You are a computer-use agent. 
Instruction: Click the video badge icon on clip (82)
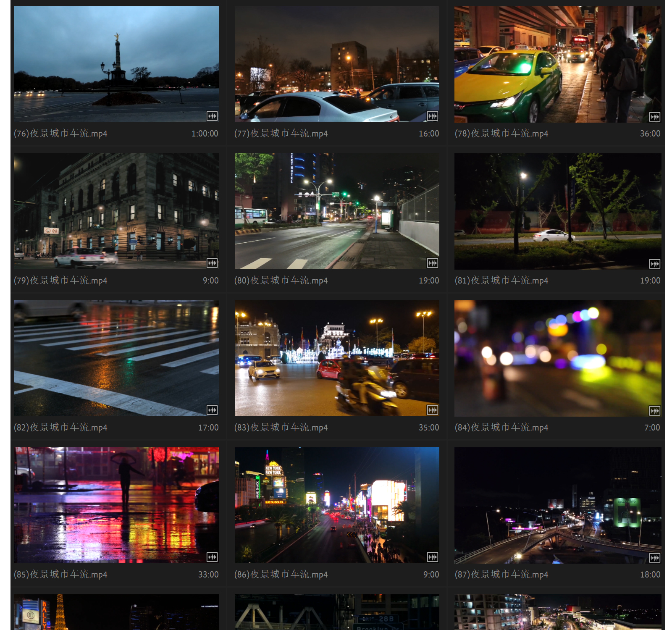click(212, 410)
